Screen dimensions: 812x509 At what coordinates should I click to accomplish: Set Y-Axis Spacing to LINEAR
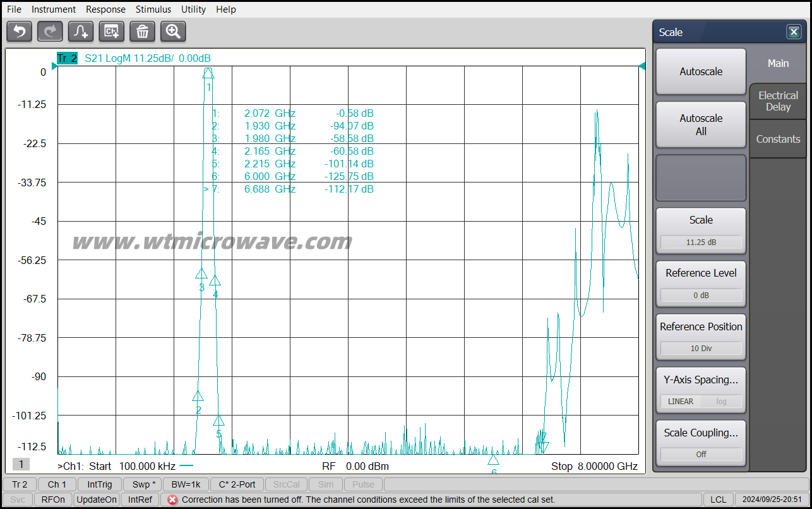[x=681, y=401]
